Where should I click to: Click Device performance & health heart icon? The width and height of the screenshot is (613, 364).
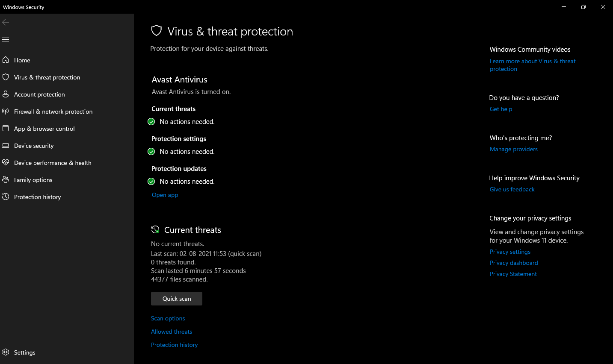6,162
